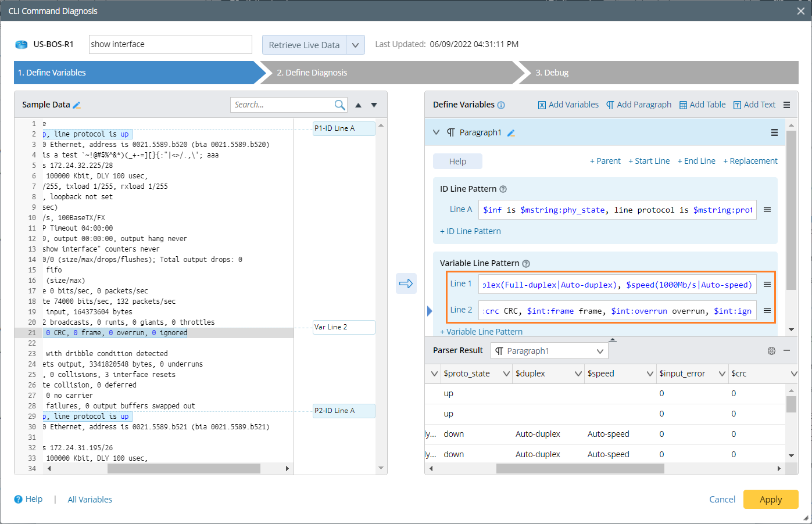The width and height of the screenshot is (812, 524).
Task: Switch to the Define Variables step
Action: 139,73
